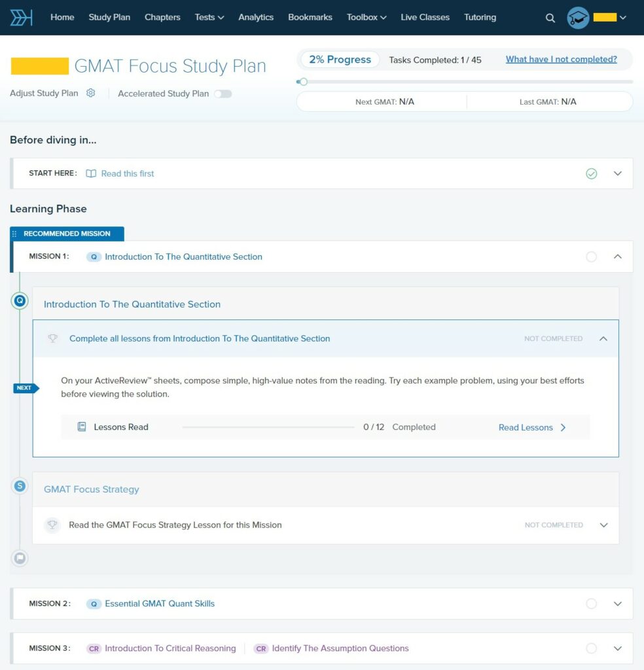
Task: Click the blue S strategy timeline marker
Action: point(20,485)
